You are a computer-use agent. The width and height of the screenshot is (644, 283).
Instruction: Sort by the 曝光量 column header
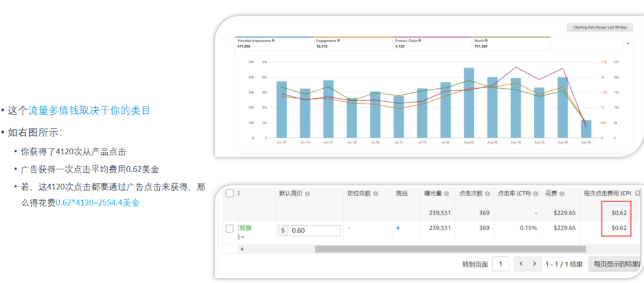[x=434, y=194]
